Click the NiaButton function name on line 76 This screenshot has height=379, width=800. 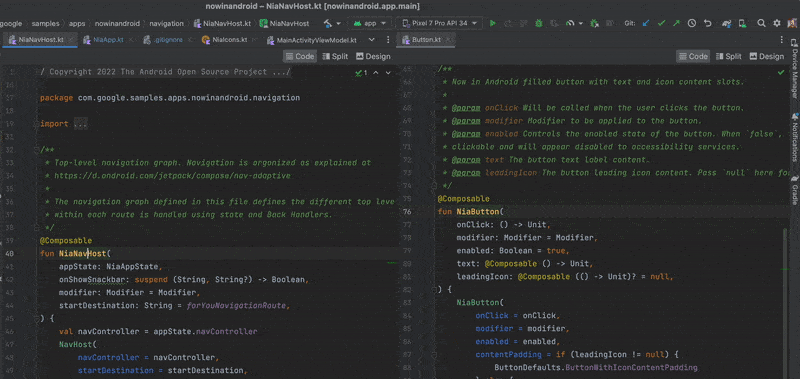478,211
